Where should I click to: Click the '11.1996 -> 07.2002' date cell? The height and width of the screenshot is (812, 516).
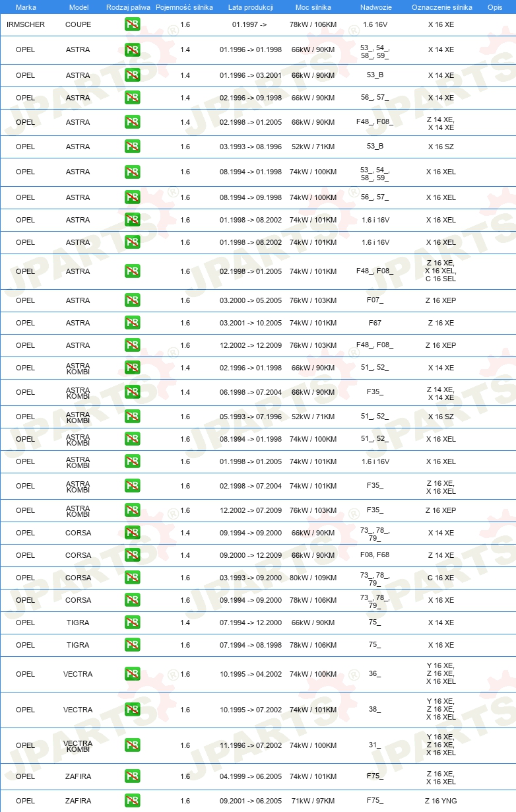tap(251, 745)
